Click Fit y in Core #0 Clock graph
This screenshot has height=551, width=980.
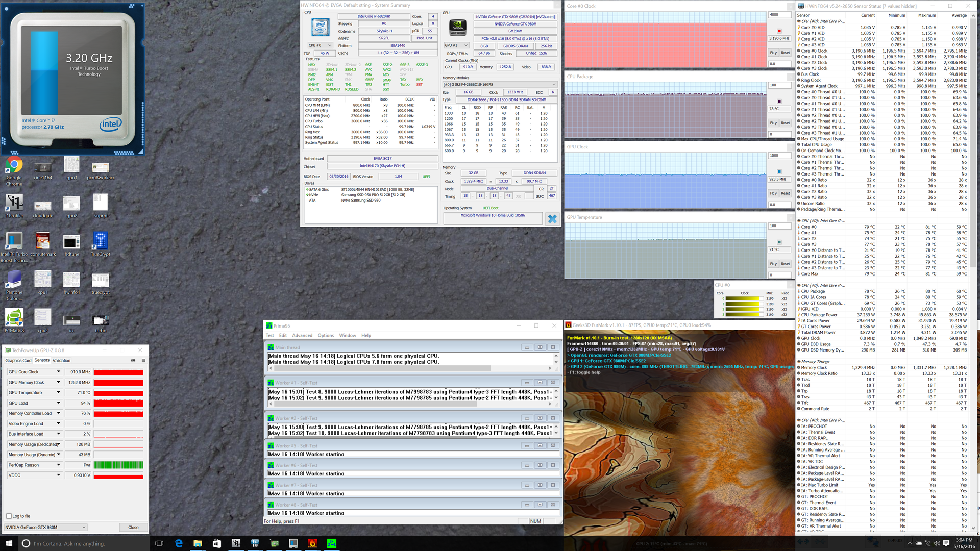pyautogui.click(x=773, y=53)
